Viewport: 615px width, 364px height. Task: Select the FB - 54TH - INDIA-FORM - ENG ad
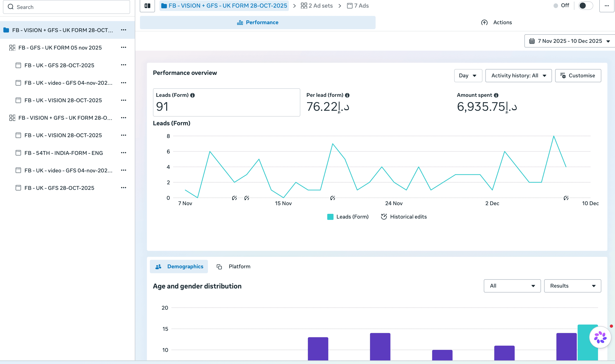coord(63,153)
